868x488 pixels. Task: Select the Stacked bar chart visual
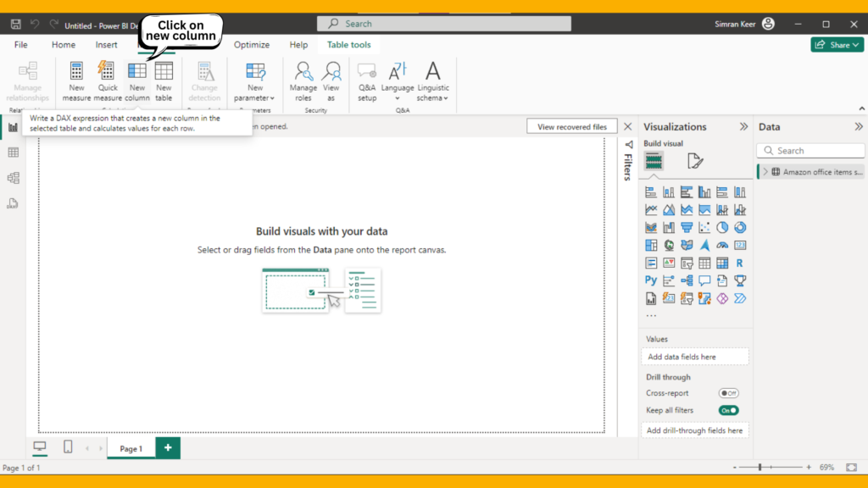tap(651, 192)
